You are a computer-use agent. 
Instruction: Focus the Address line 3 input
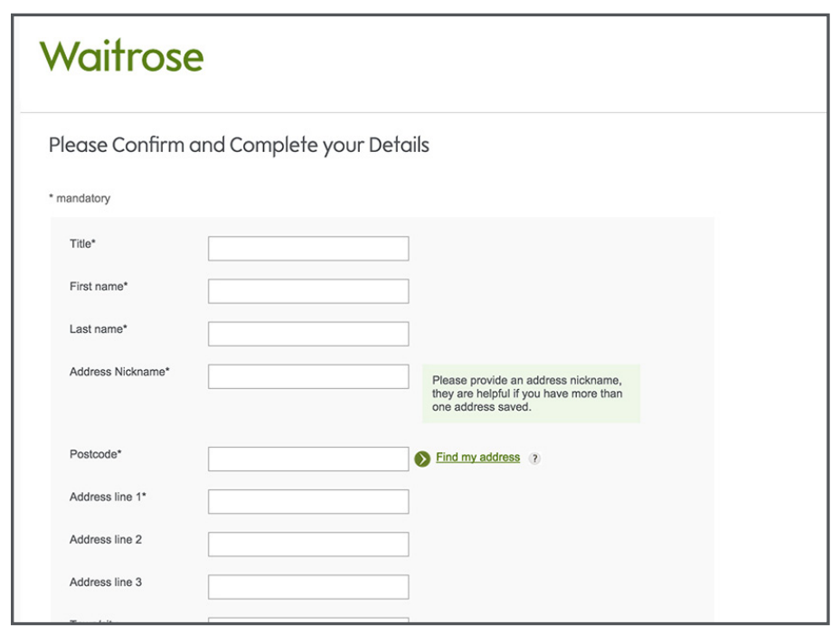307,585
